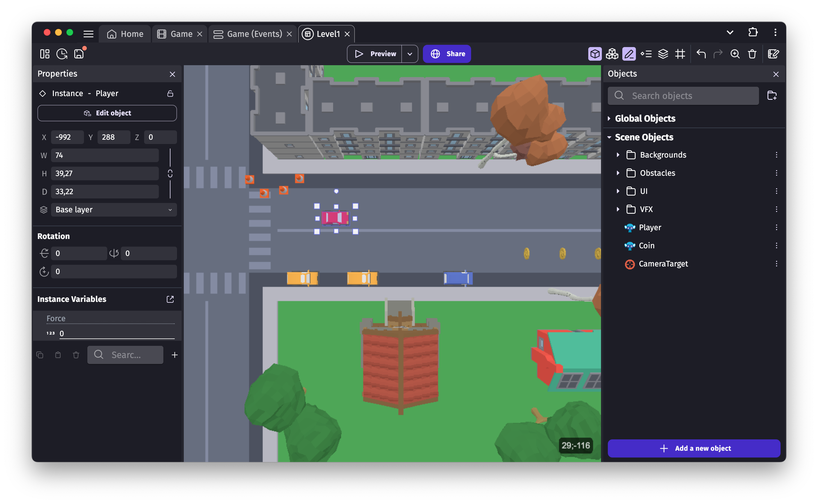This screenshot has height=504, width=818.
Task: Select the Base layer dropdown
Action: [111, 209]
